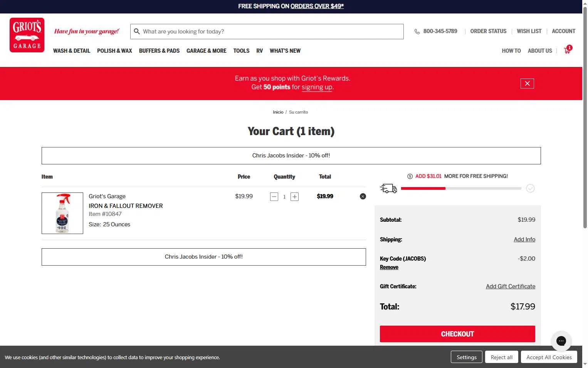The image size is (588, 368).
Task: Click the Chris Jacobs Insider banner below the item
Action: [204, 257]
